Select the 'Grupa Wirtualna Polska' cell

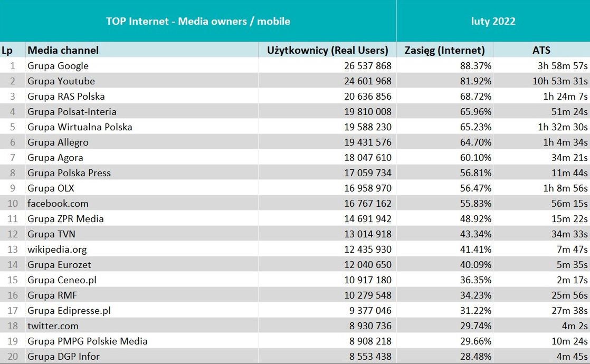[x=80, y=127]
